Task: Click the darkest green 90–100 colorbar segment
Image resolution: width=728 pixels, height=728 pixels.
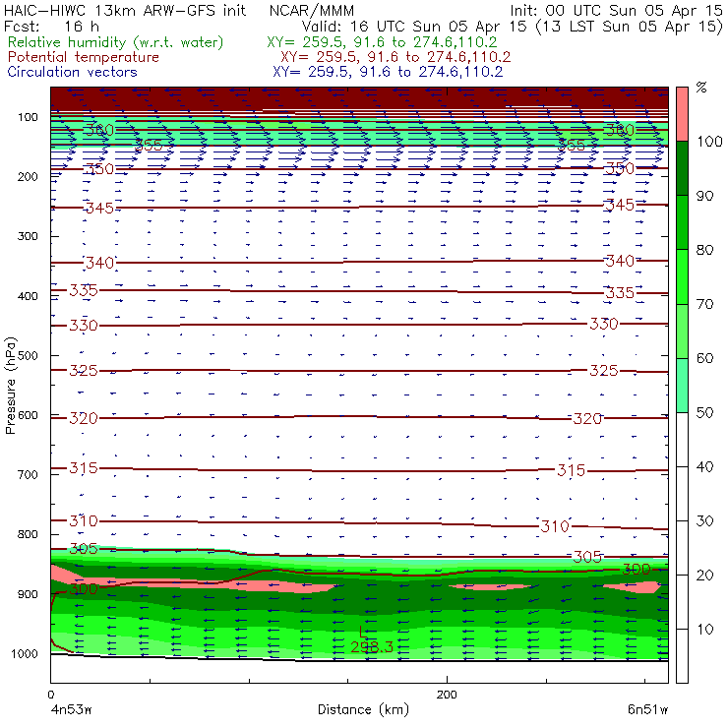Action: (682, 168)
